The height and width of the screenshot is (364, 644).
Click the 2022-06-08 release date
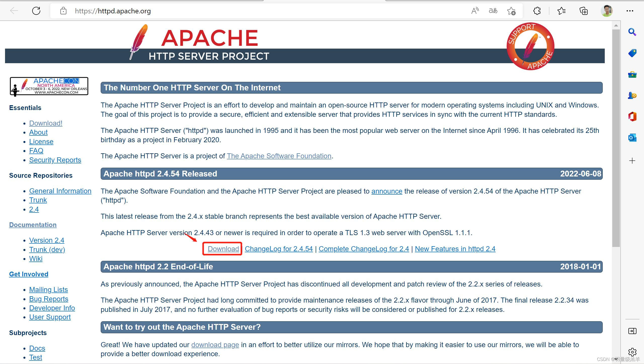580,174
